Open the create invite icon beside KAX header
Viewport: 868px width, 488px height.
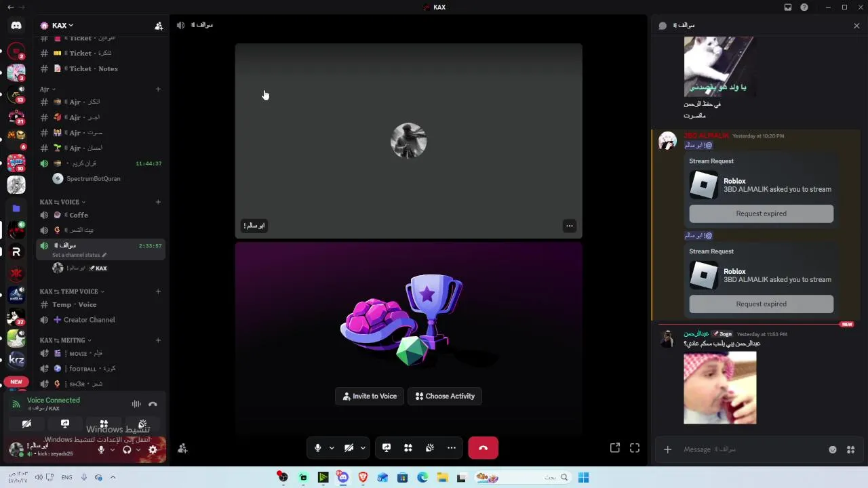pyautogui.click(x=159, y=26)
